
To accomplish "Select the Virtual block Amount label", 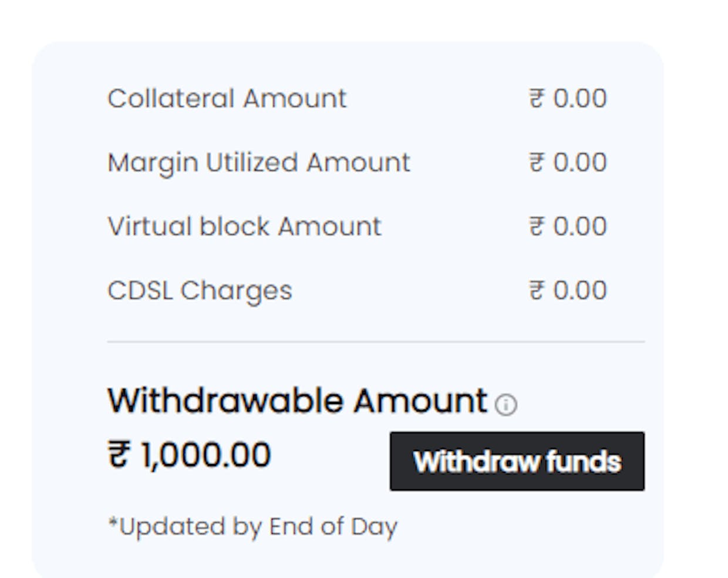I will click(x=244, y=226).
